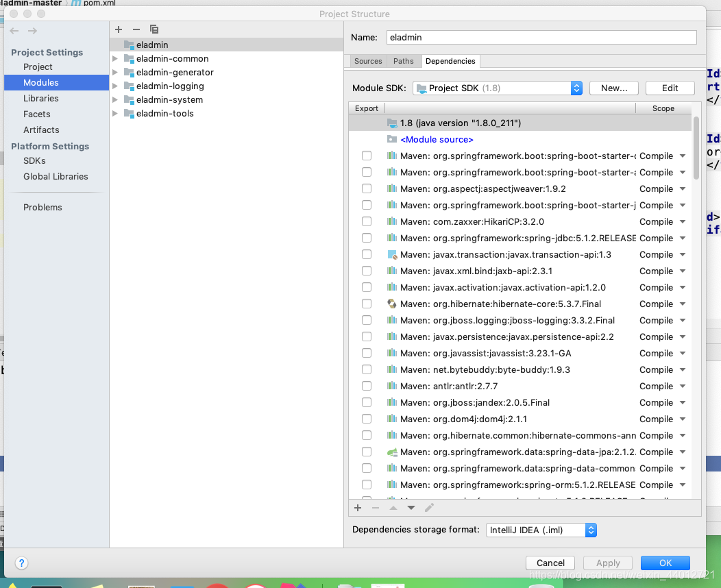This screenshot has height=588, width=721.
Task: Click into the module Name field
Action: [x=541, y=37]
